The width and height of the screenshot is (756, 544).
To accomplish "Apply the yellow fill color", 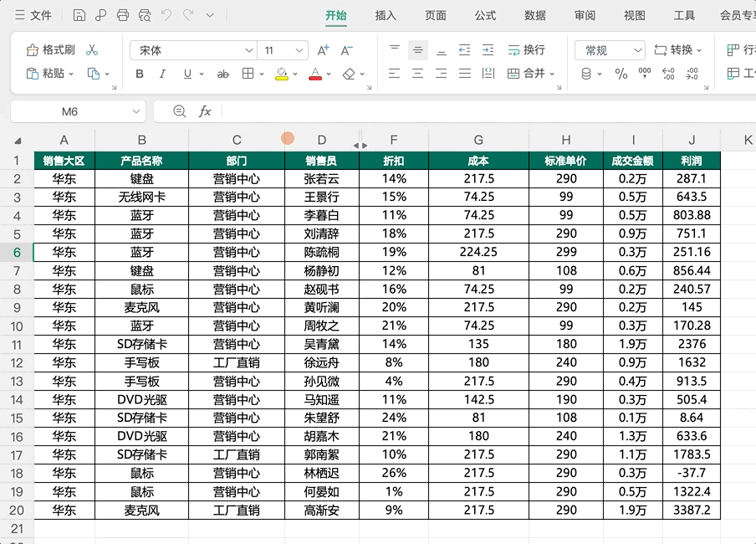I will pos(282,74).
